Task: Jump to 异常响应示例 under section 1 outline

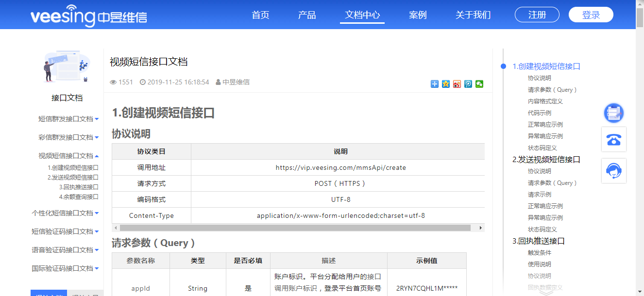Action: tap(545, 136)
